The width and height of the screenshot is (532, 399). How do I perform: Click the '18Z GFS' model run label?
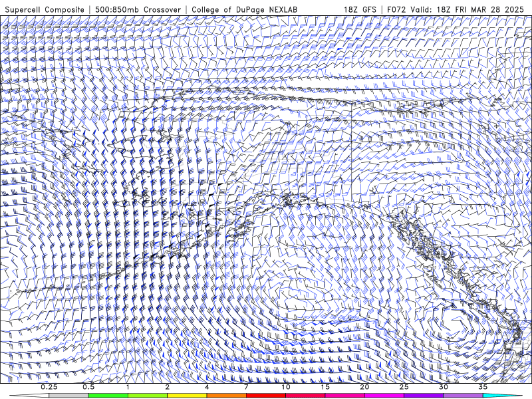(360, 9)
